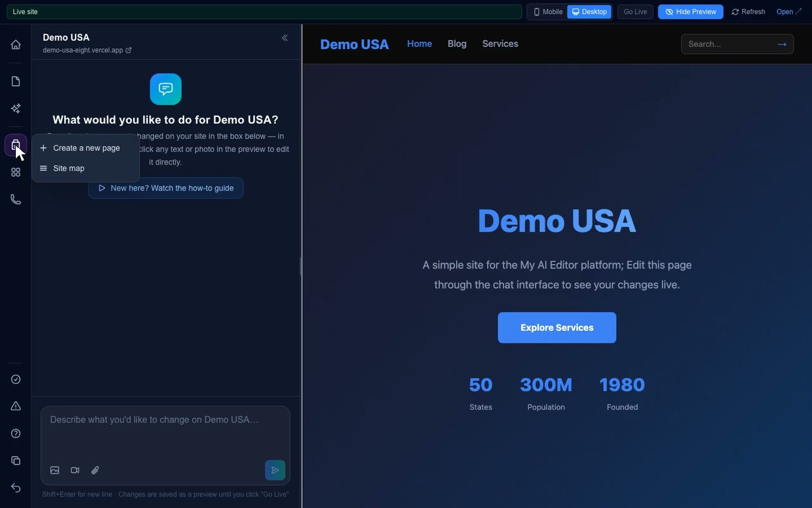Hide the site preview pane

(690, 12)
